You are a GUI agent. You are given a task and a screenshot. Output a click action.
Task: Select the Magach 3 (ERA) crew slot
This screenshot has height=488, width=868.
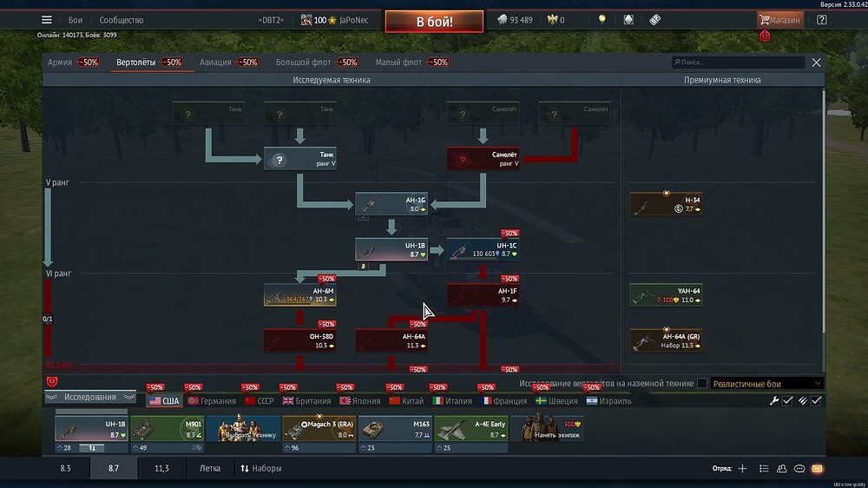(x=319, y=429)
